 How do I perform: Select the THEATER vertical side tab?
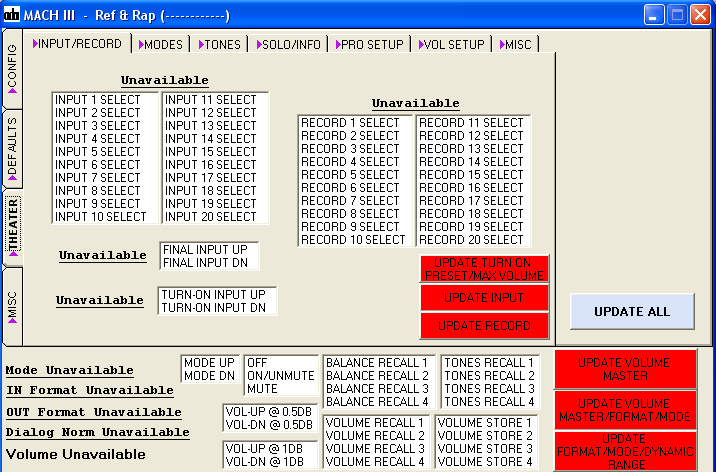point(13,226)
